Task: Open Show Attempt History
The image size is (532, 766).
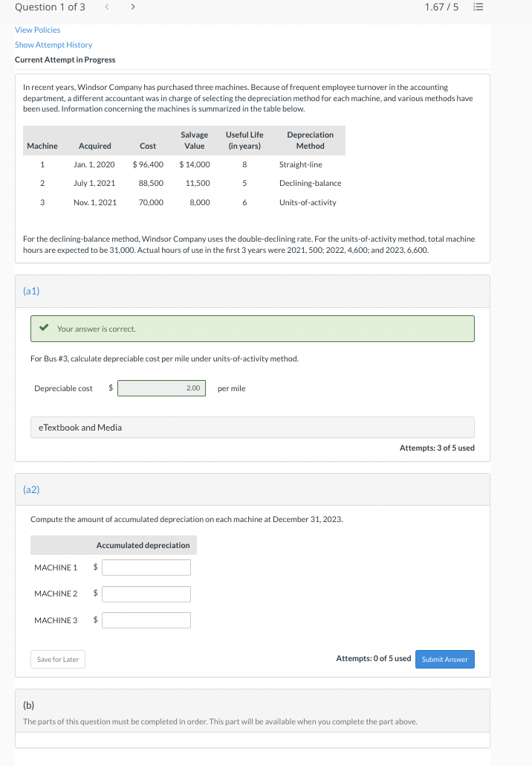Action: tap(52, 45)
